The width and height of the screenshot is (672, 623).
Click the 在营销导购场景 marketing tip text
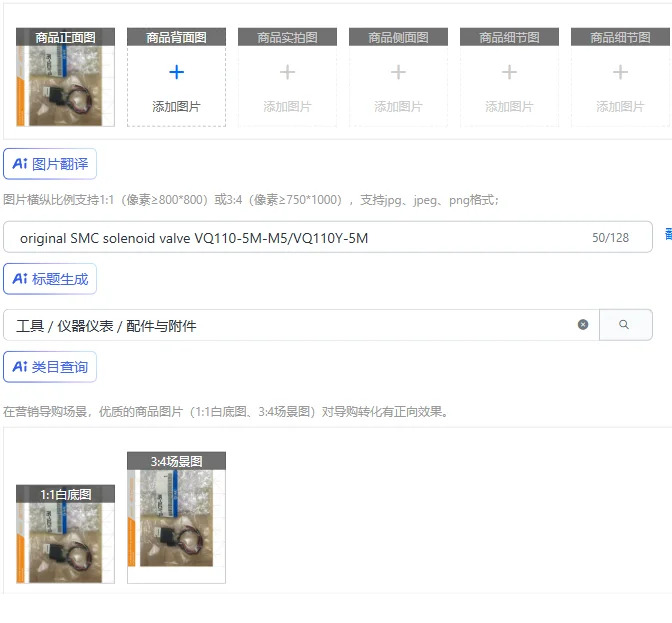point(225,412)
